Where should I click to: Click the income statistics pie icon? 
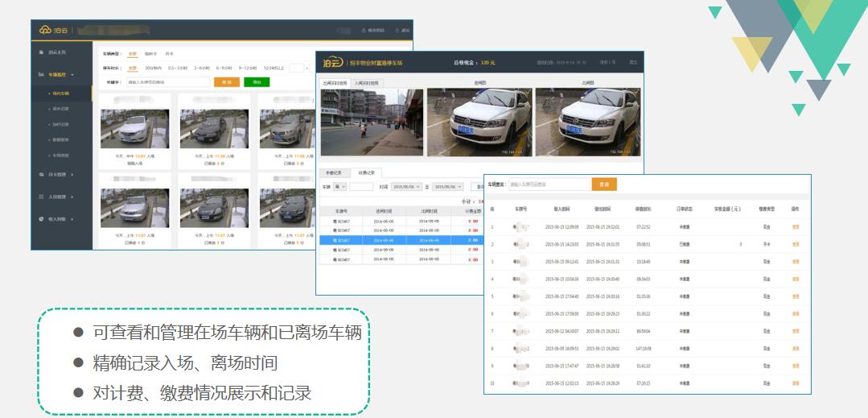tap(42, 218)
